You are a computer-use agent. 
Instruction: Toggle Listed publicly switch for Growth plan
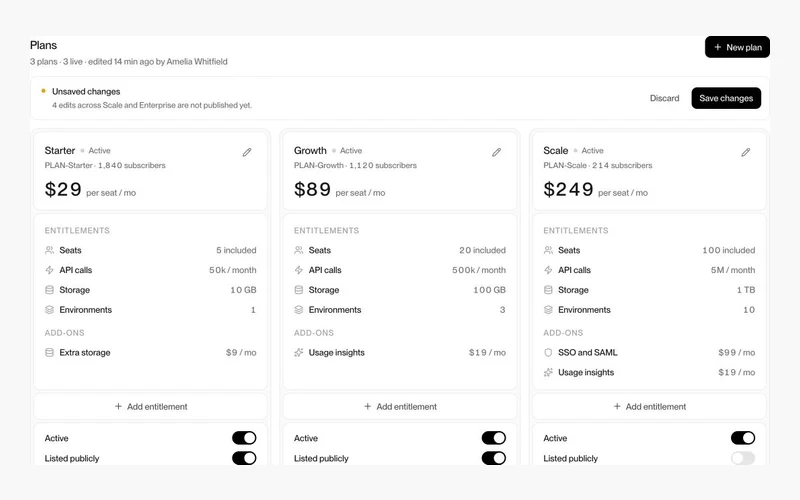point(494,458)
